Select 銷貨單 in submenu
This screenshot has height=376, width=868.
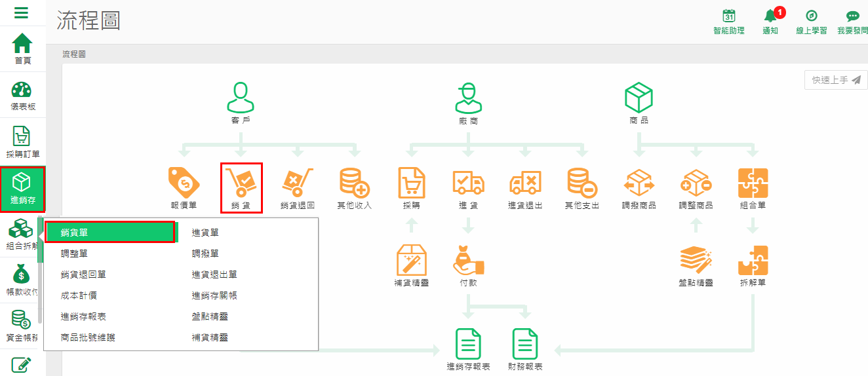(110, 233)
